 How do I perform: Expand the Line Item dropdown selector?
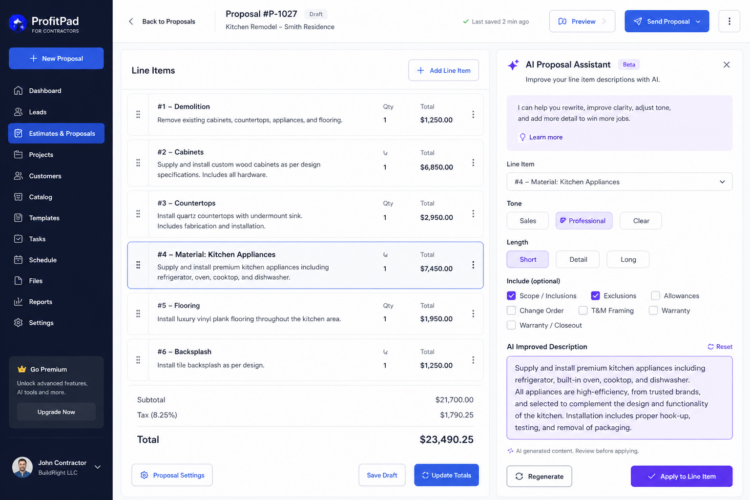[x=619, y=182]
